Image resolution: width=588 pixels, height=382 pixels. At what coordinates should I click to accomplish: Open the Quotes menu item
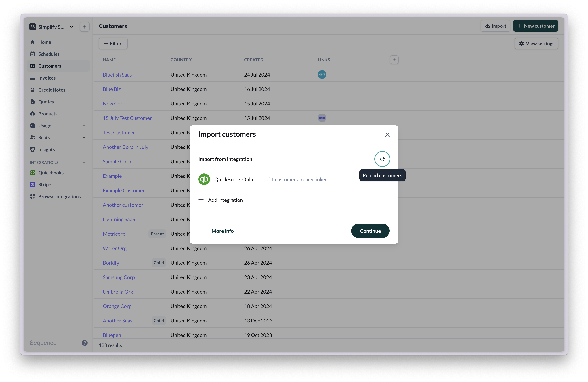(x=58, y=102)
